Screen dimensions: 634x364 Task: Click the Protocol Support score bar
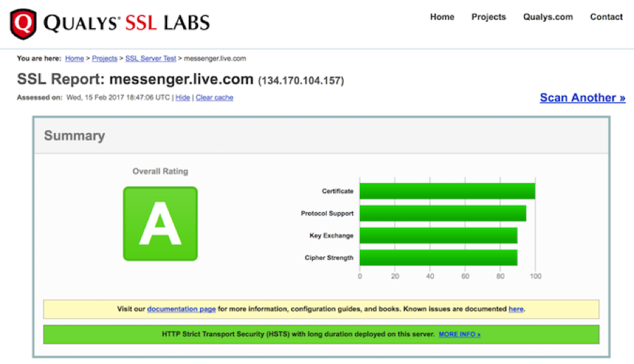(443, 213)
